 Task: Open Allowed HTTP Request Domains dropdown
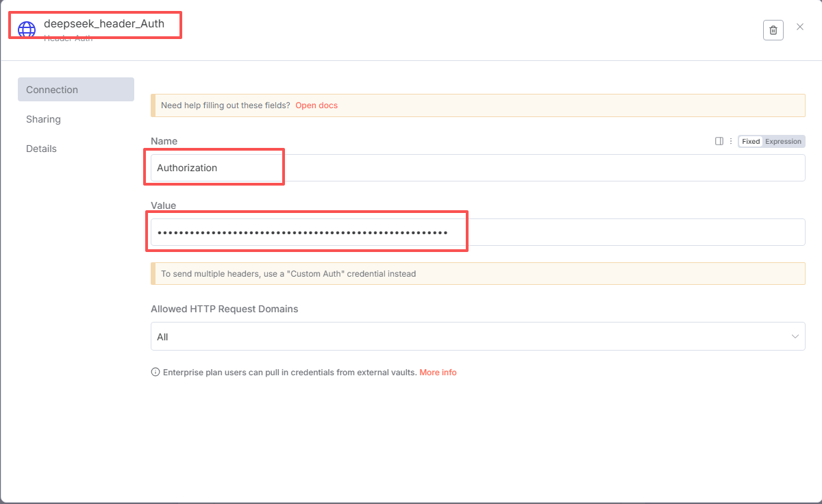pyautogui.click(x=478, y=336)
